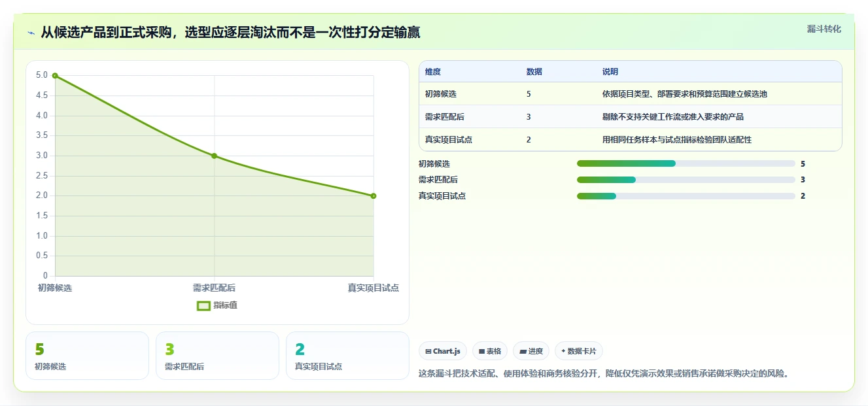This screenshot has width=868, height=406.
Task: Click the progress value 3 beside 需求匹配后 bar
Action: point(803,180)
